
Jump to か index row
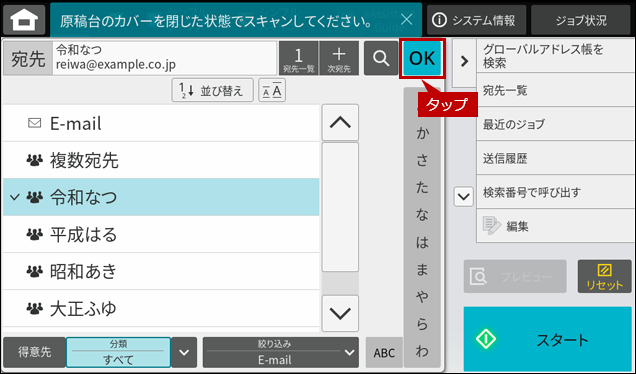point(422,133)
